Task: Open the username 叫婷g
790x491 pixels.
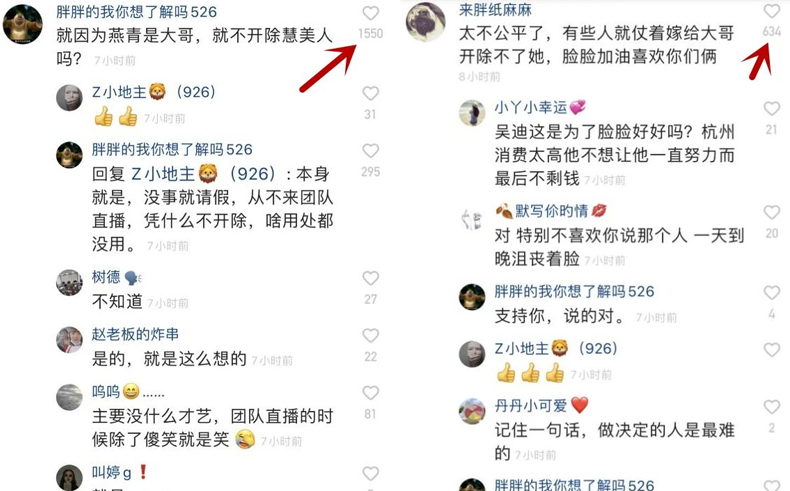Action: click(111, 472)
